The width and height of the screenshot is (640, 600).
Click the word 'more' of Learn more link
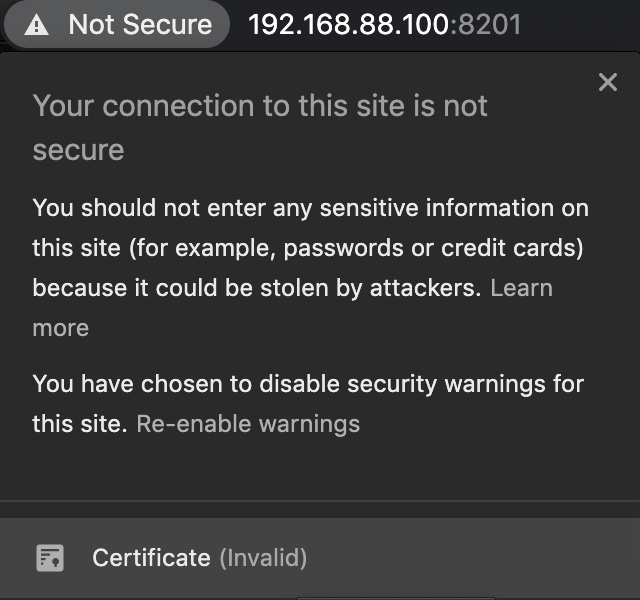(61, 328)
